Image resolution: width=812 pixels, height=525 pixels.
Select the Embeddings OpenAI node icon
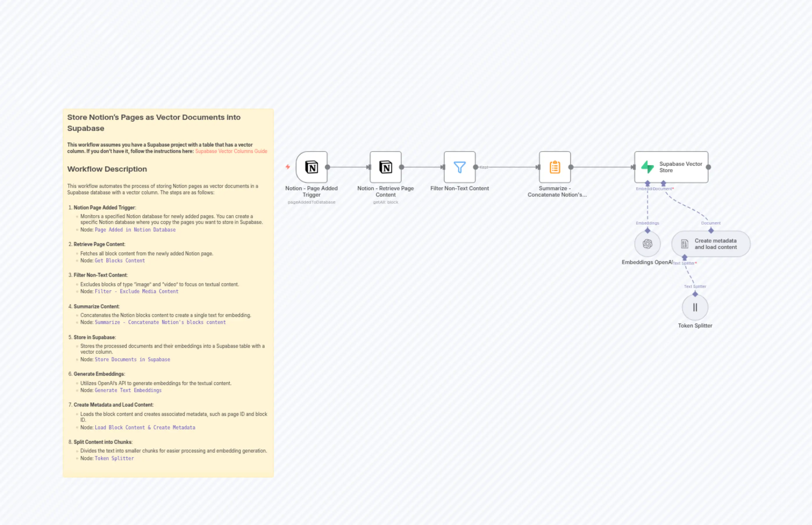click(x=647, y=244)
